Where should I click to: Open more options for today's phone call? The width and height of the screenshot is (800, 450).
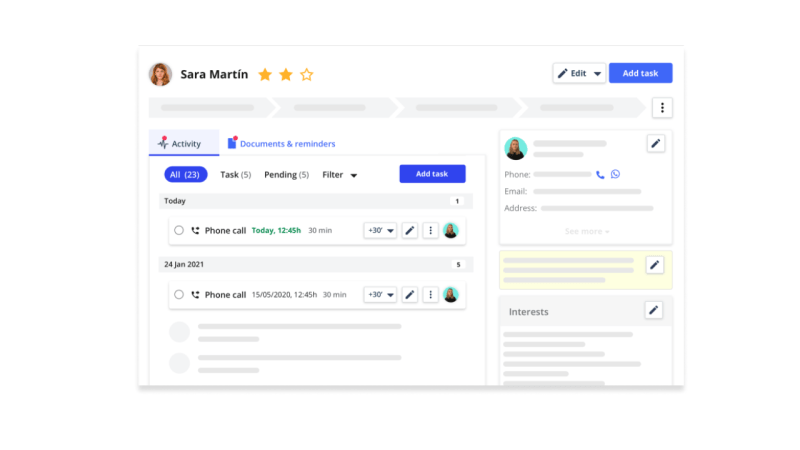click(x=430, y=230)
